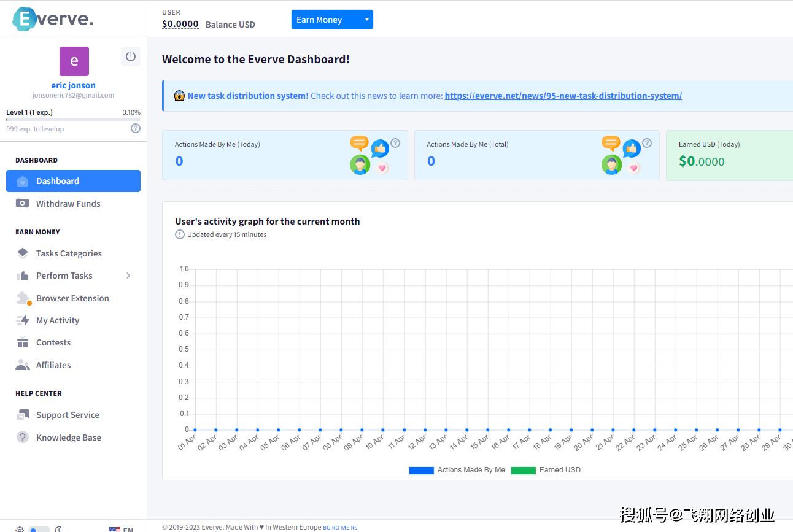793x532 pixels.
Task: Toggle Earned USD legend swatch
Action: pyautogui.click(x=523, y=470)
